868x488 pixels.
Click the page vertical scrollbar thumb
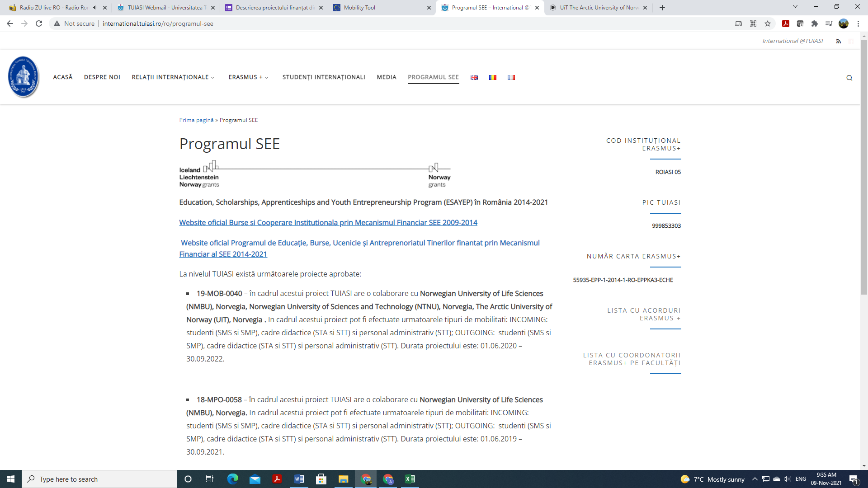[864, 167]
